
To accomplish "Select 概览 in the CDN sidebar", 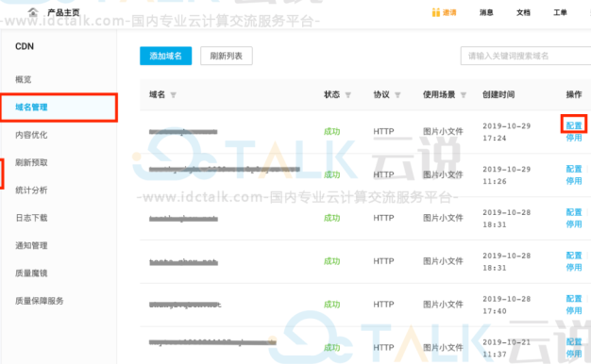I will pos(23,79).
